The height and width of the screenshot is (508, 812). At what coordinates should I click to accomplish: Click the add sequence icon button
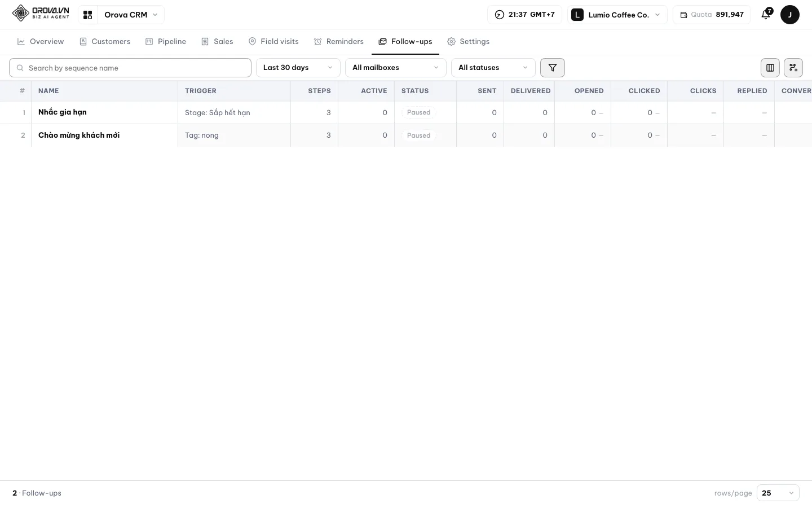tap(793, 68)
